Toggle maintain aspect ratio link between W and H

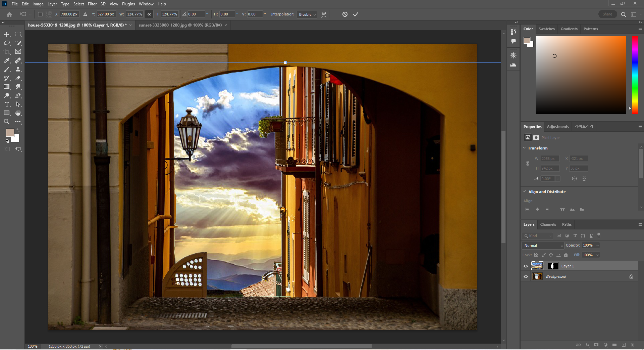point(149,14)
